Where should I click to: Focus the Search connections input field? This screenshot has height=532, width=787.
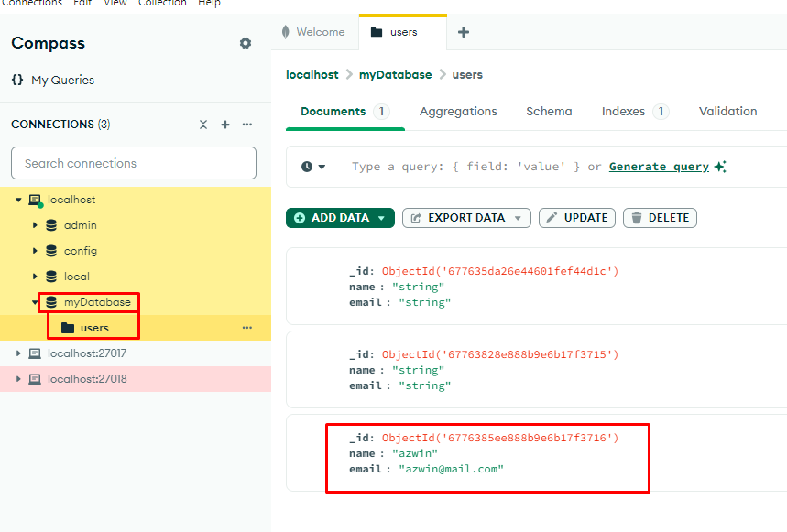point(134,163)
